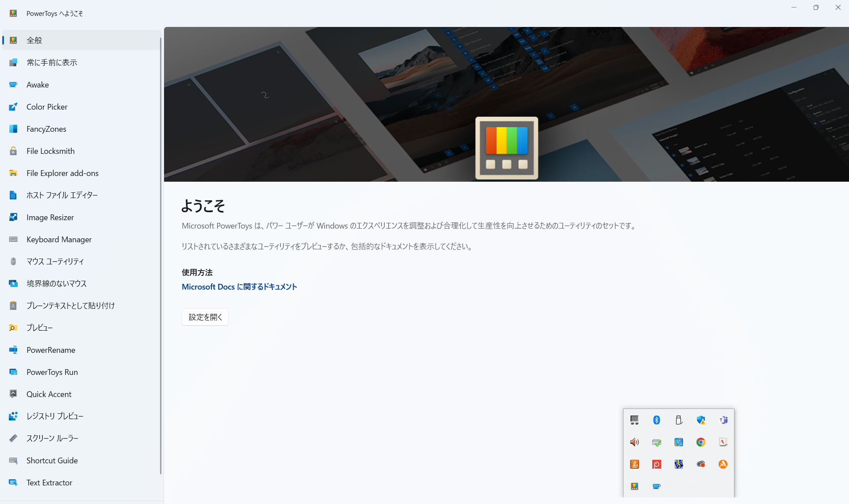849x504 pixels.
Task: Click the Keyboard Manager keyboard icon
Action: tap(13, 239)
